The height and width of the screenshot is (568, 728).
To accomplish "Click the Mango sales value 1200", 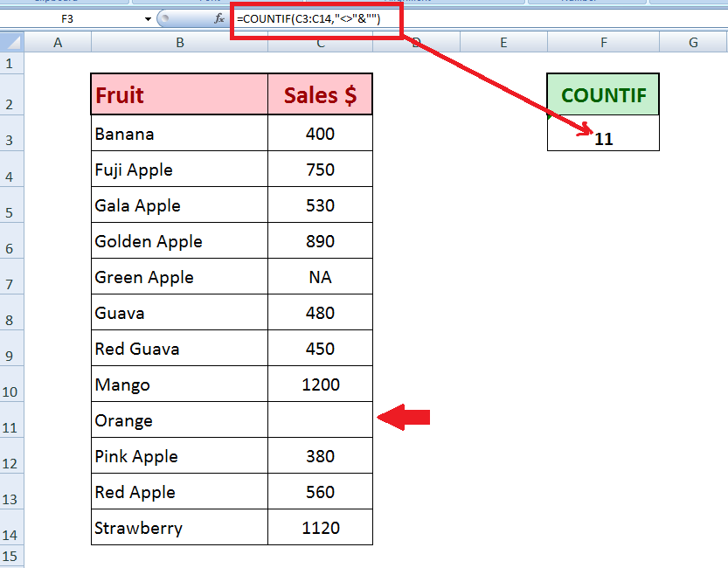I will pos(320,384).
